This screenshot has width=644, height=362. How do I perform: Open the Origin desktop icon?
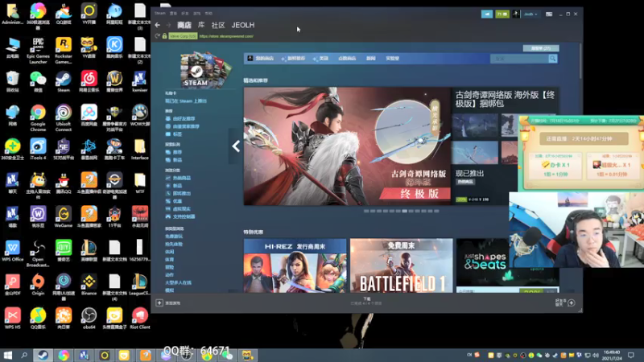(38, 284)
